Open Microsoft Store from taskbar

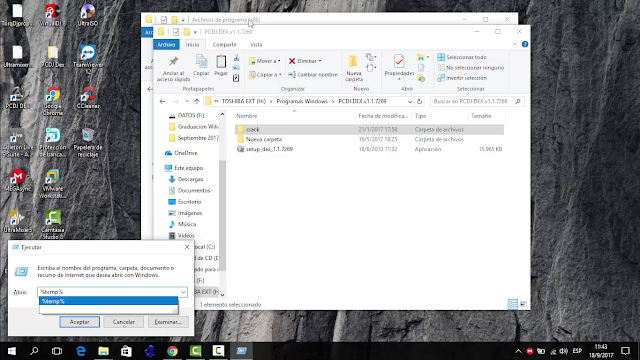(126, 351)
